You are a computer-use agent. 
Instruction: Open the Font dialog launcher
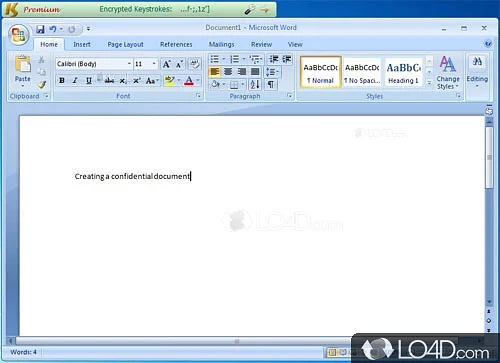pyautogui.click(x=199, y=96)
